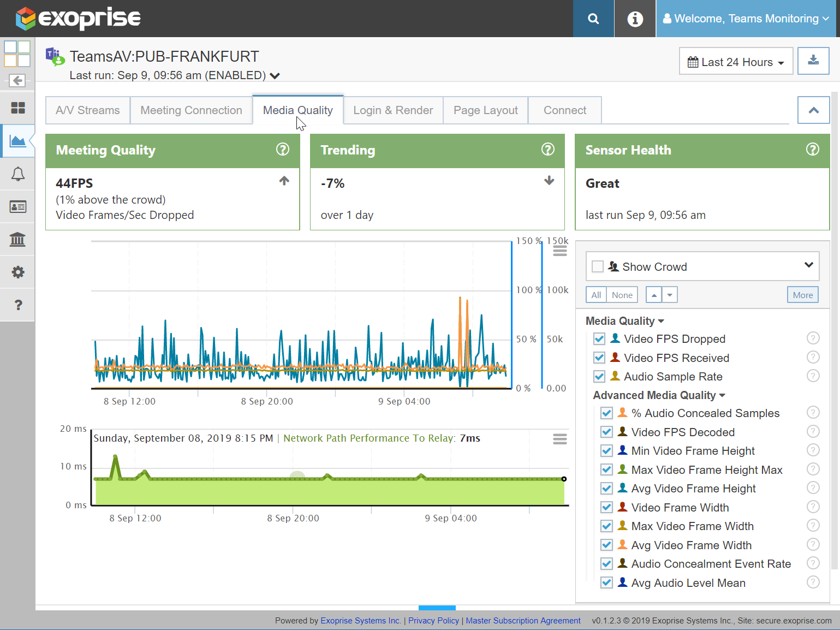The image size is (840, 630).
Task: Open the Show Crowd dropdown arrow
Action: point(808,265)
